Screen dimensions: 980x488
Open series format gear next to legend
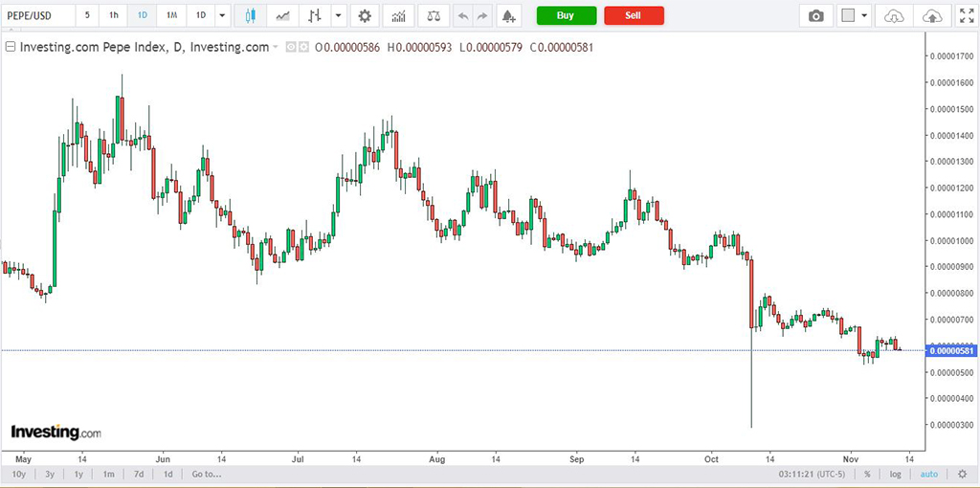pos(303,47)
